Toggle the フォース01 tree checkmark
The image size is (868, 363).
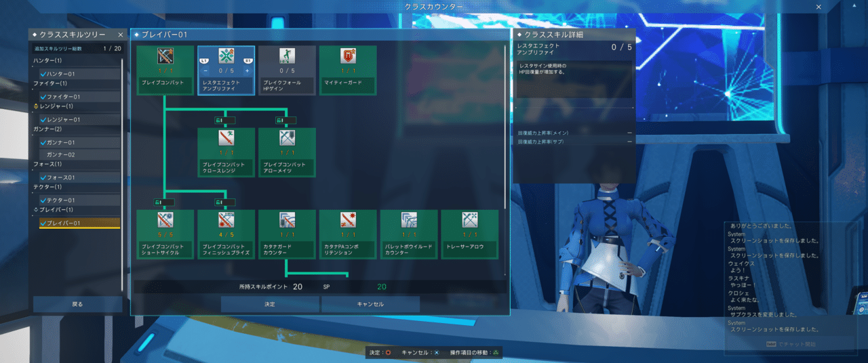coord(43,177)
